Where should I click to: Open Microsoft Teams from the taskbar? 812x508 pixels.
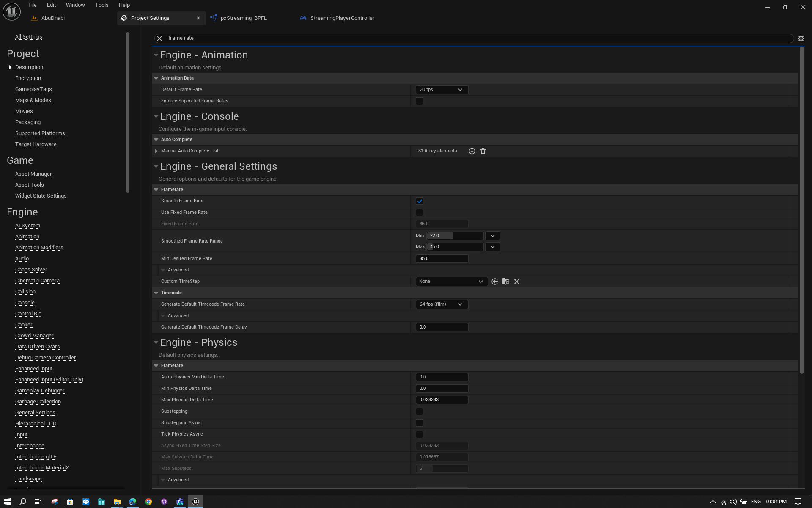click(x=180, y=502)
